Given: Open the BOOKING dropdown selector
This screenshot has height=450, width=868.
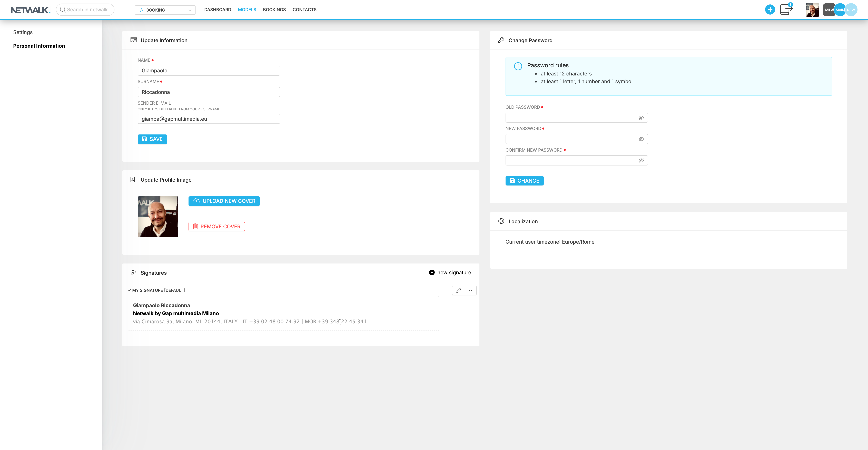Looking at the screenshot, I should [165, 10].
